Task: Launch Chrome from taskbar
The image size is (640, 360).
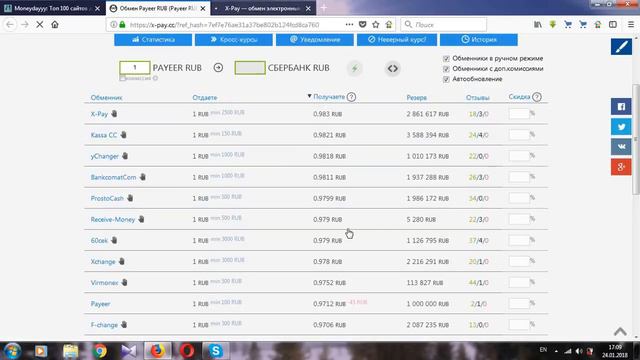Action: tap(99, 351)
